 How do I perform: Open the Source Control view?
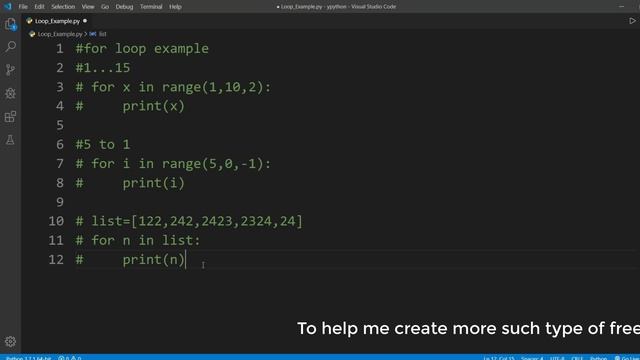pyautogui.click(x=11, y=70)
